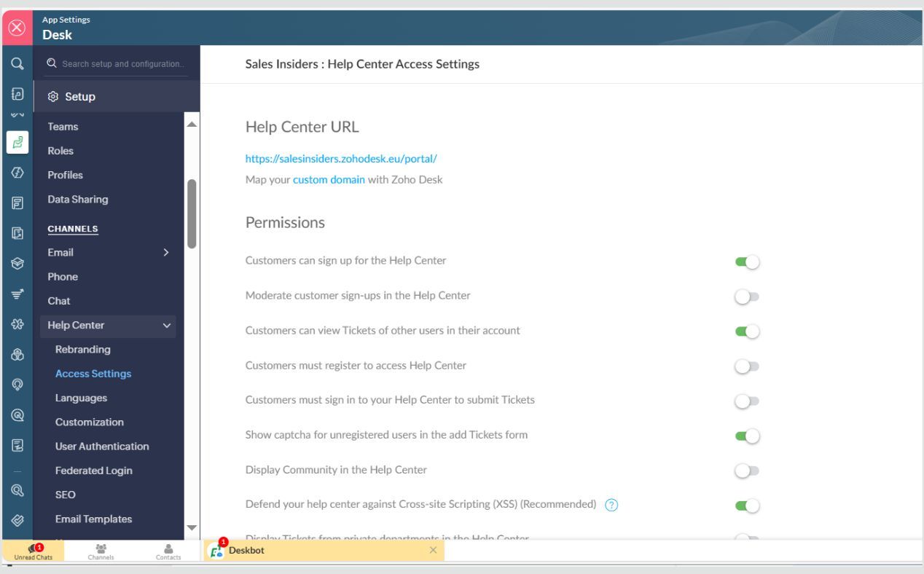The height and width of the screenshot is (574, 924).
Task: Select Access Settings in the sidebar
Action: 93,374
